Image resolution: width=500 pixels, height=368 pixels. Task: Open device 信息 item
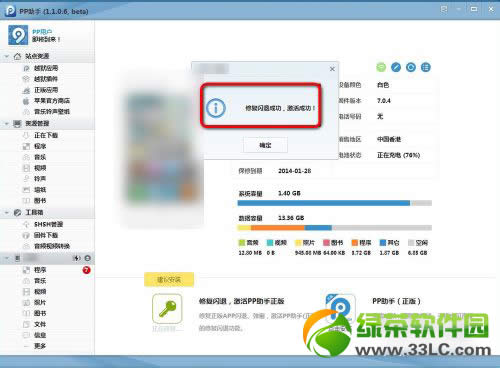(x=40, y=335)
